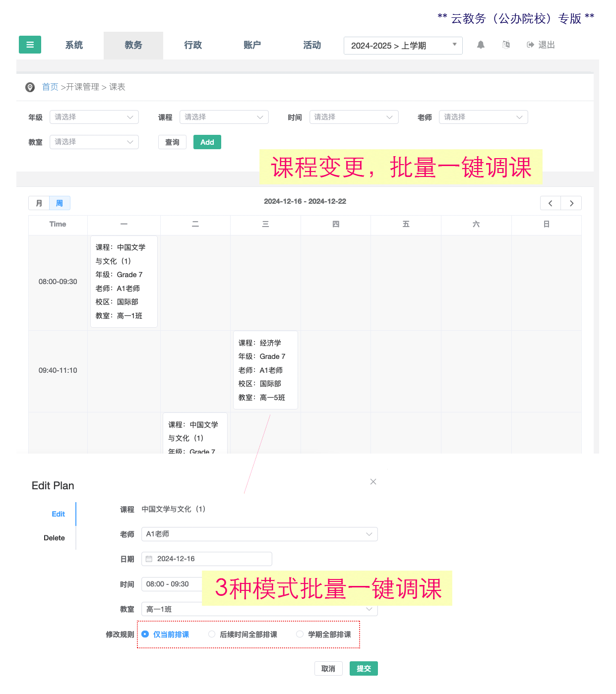This screenshot has width=616, height=694.
Task: Toggle the green hamburger menu icon
Action: 30,45
